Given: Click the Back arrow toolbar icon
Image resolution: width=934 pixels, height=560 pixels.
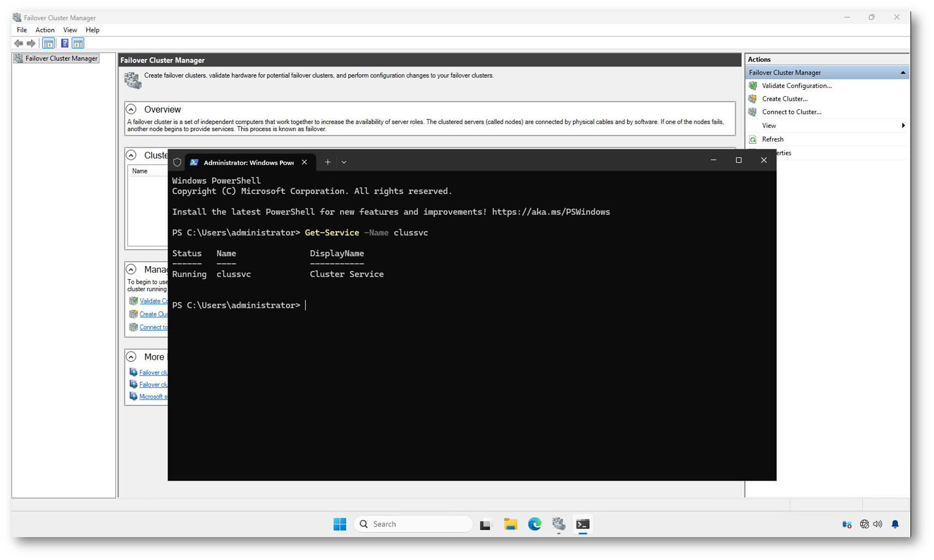Looking at the screenshot, I should click(19, 43).
